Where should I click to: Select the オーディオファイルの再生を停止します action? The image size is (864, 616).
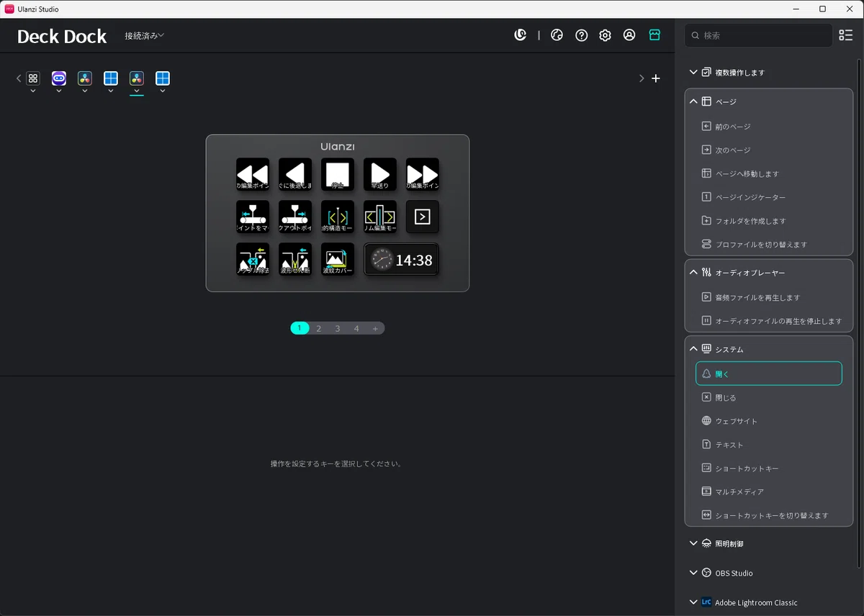769,321
